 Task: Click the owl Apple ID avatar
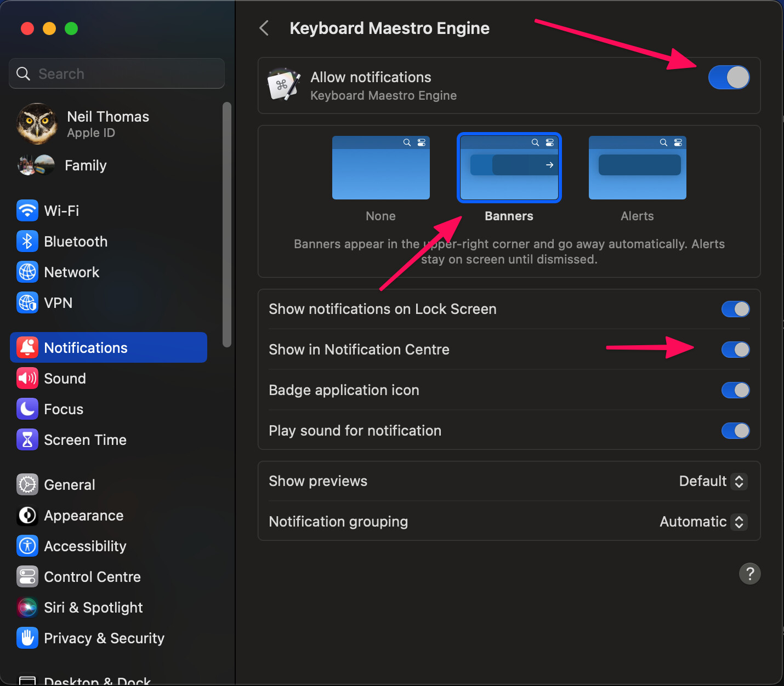37,124
